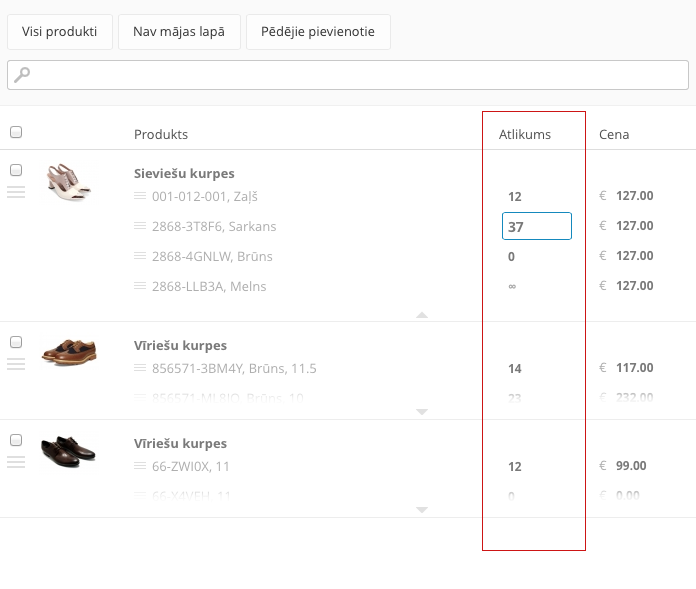Toggle the select-all products checkbox
Screen dimensions: 696x589
pyautogui.click(x=16, y=132)
